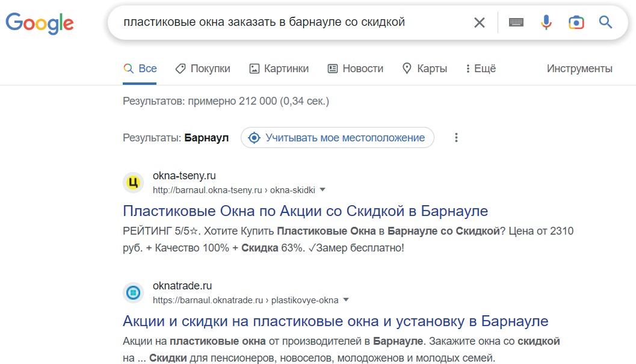Click into the search query text field
Image resolution: width=636 pixels, height=364 pixels.
click(x=289, y=23)
